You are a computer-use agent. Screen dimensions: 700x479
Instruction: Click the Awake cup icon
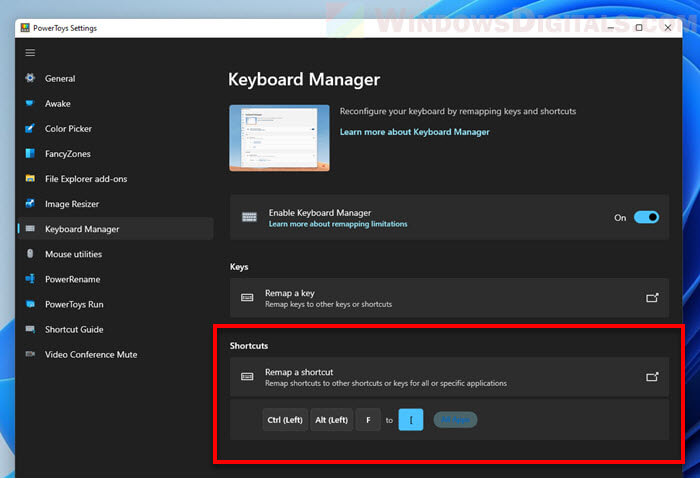point(30,103)
